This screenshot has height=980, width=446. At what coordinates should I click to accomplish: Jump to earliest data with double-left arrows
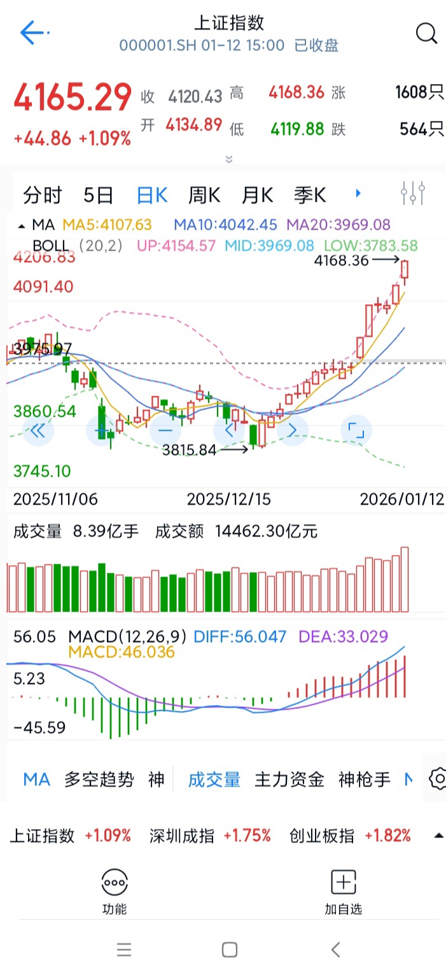(38, 431)
